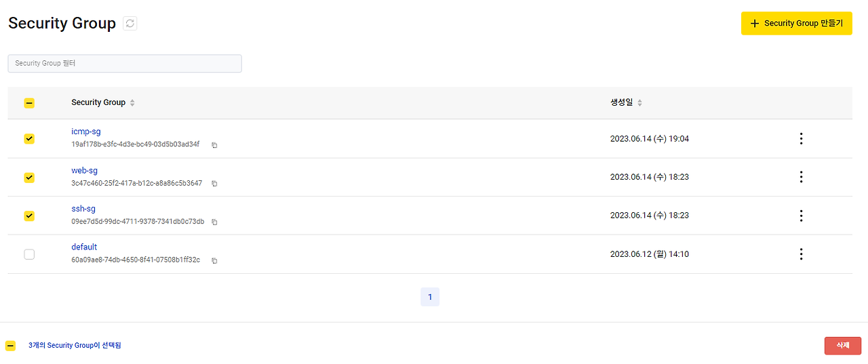The height and width of the screenshot is (364, 868).
Task: Toggle the select-all checkbox in table header
Action: coord(29,103)
